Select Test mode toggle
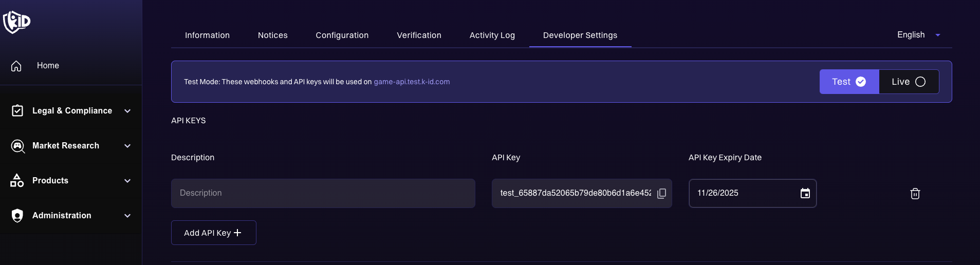Image resolution: width=980 pixels, height=265 pixels. [849, 82]
